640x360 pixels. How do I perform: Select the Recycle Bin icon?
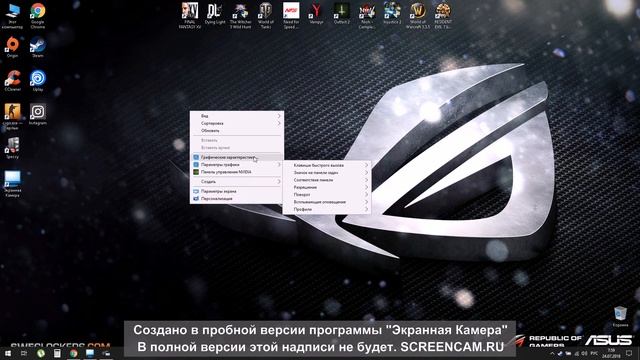coord(620,317)
